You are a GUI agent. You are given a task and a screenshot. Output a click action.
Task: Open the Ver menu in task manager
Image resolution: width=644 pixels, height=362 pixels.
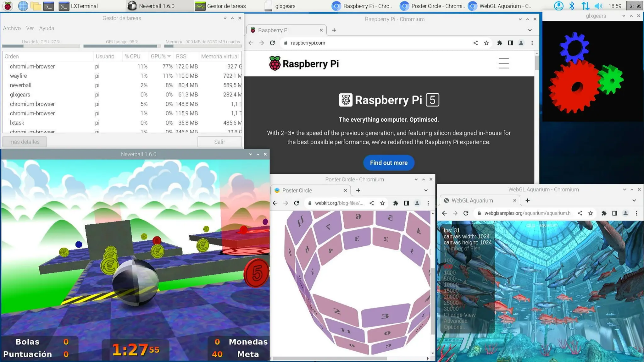click(x=30, y=28)
